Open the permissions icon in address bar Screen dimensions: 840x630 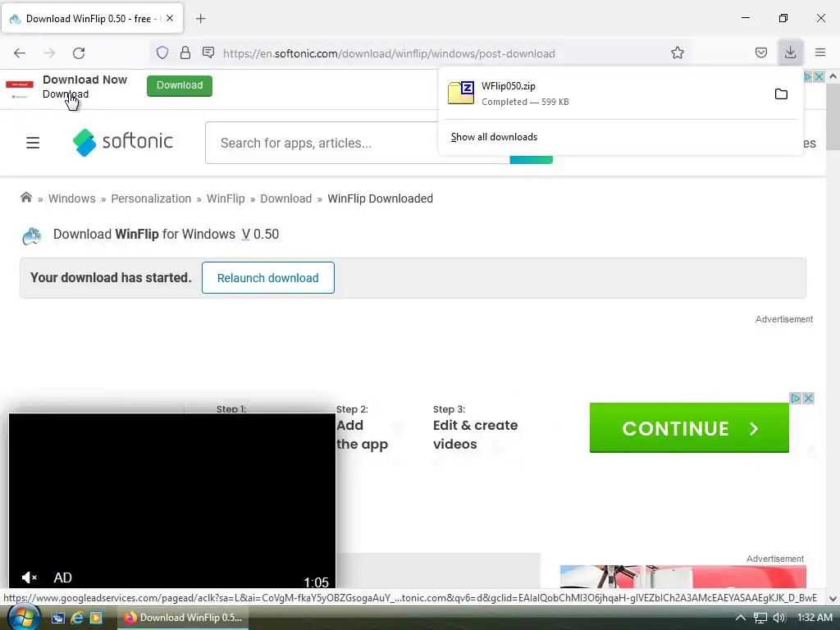208,52
